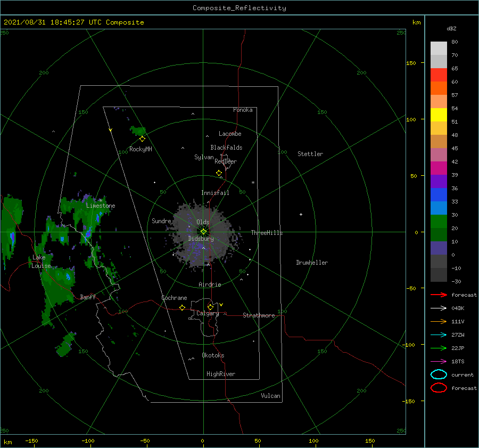Viewport: 479px width, 448px height.
Task: Pick the light gray swatch between 80 and 70 dBZ
Action: 439,48
